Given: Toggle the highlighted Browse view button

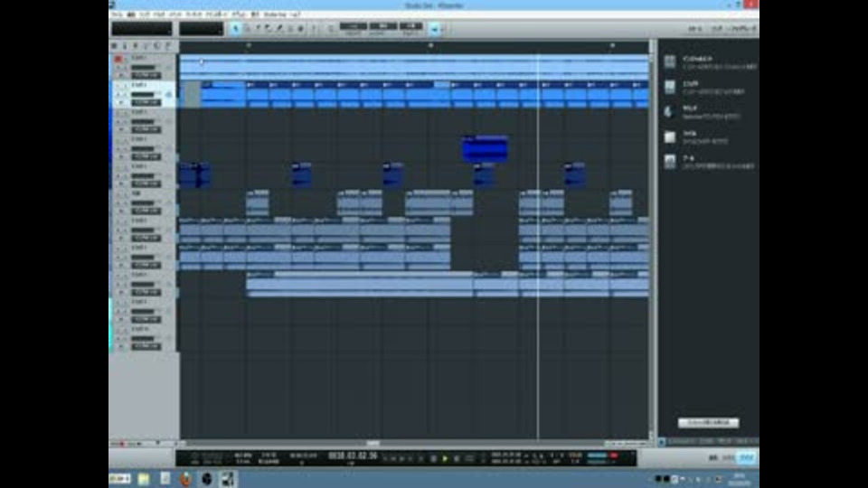Looking at the screenshot, I should pyautogui.click(x=747, y=457).
